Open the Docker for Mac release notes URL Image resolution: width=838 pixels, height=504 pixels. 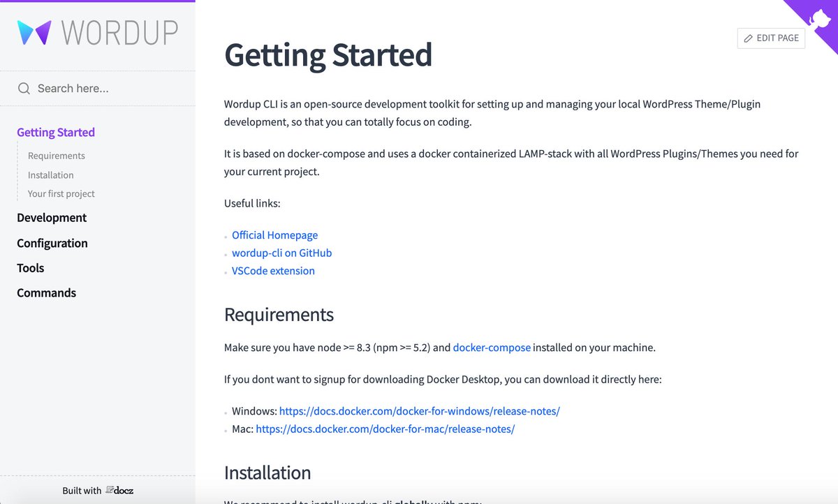point(385,429)
